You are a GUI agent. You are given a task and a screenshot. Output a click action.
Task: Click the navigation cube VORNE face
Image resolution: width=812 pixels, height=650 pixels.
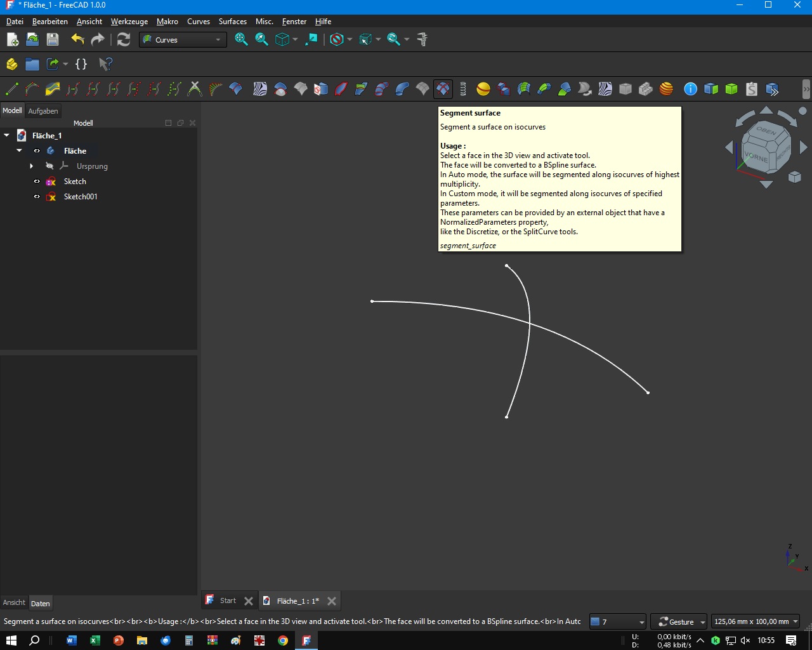tap(756, 157)
